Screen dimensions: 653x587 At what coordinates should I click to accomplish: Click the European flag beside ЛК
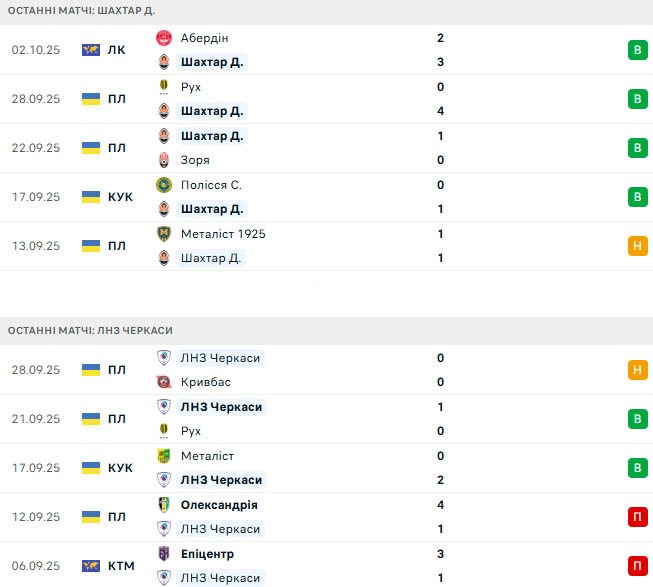tap(91, 50)
